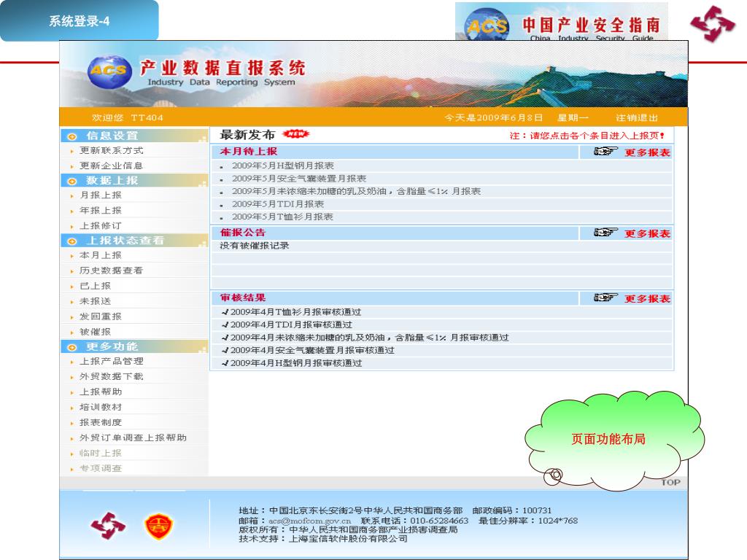The height and width of the screenshot is (560, 747).
Task: Click the pointing-hand icon in the 催报公告 row
Action: [605, 233]
